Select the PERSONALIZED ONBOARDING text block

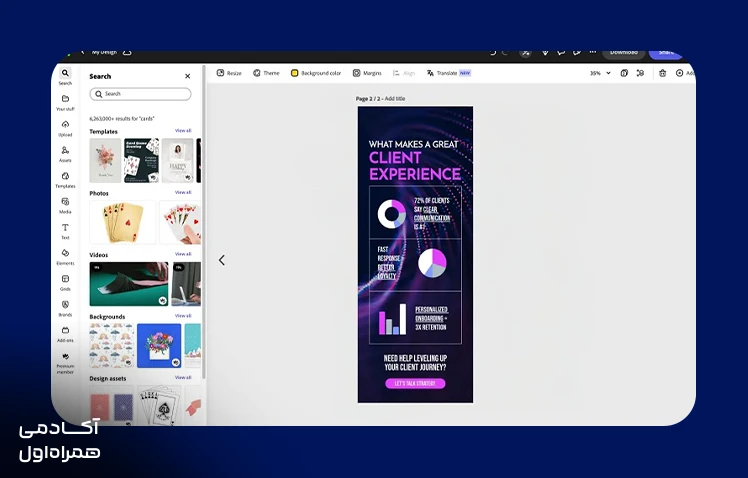click(x=431, y=318)
